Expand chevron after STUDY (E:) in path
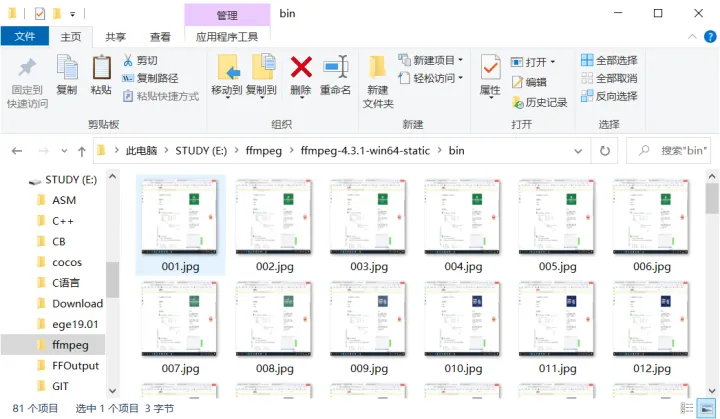This screenshot has width=720, height=419. click(236, 151)
